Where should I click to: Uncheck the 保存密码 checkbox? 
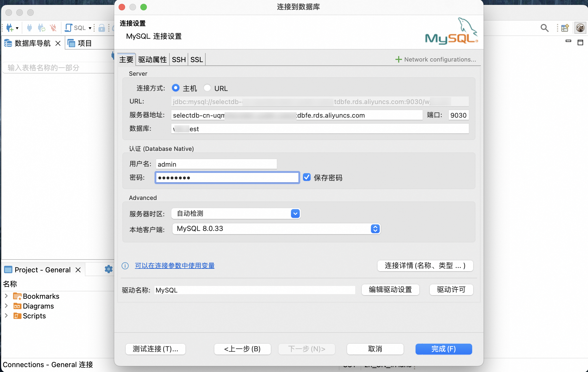coord(307,177)
